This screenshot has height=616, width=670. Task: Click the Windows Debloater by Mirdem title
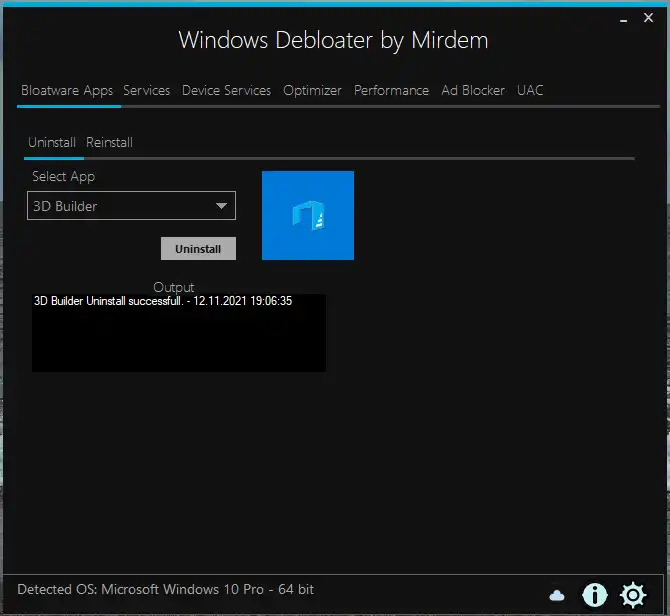[333, 41]
